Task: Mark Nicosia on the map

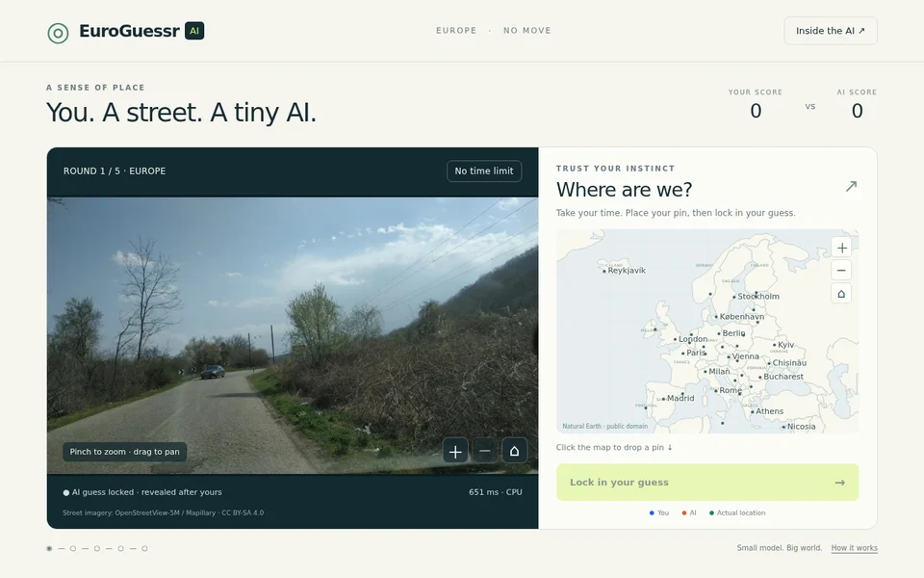Action: tap(783, 427)
